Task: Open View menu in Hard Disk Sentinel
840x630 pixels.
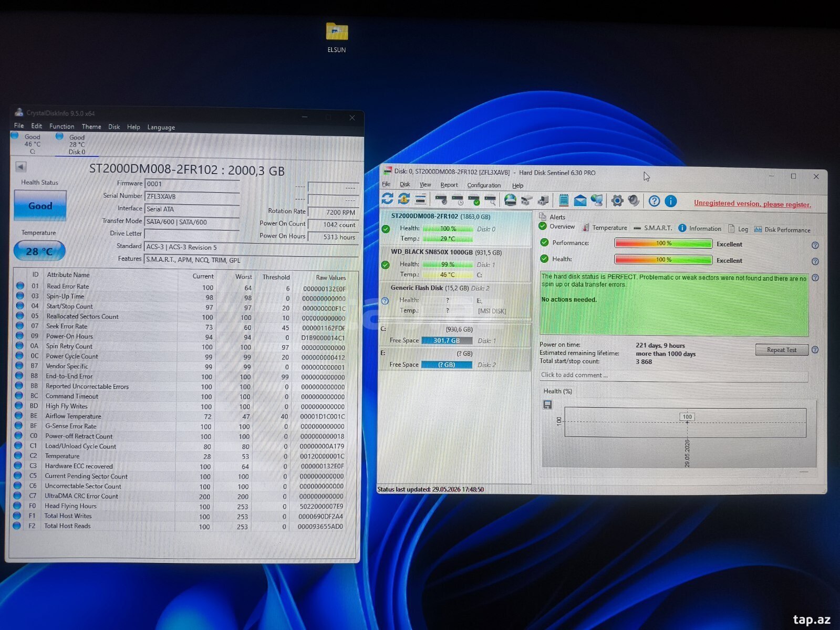Action: pos(425,185)
